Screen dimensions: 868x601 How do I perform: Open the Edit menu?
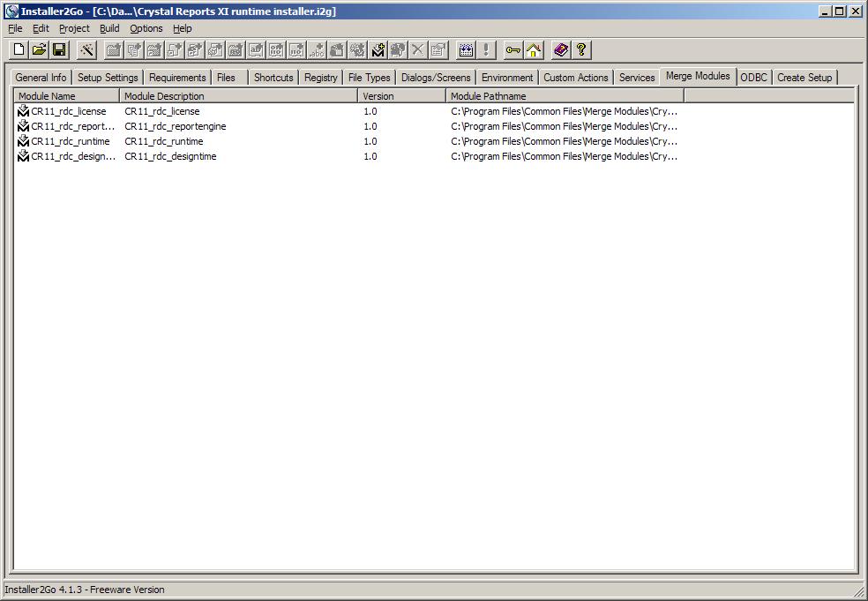point(41,28)
